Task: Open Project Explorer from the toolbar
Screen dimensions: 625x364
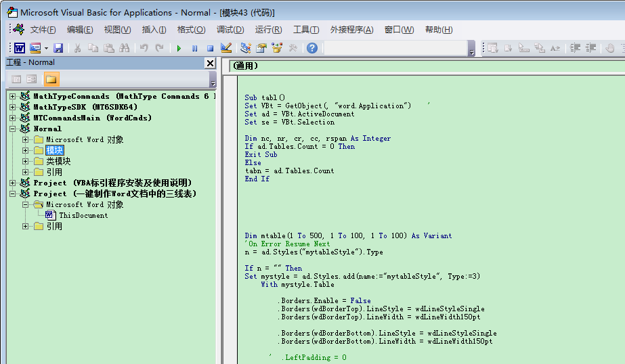Action: 246,48
